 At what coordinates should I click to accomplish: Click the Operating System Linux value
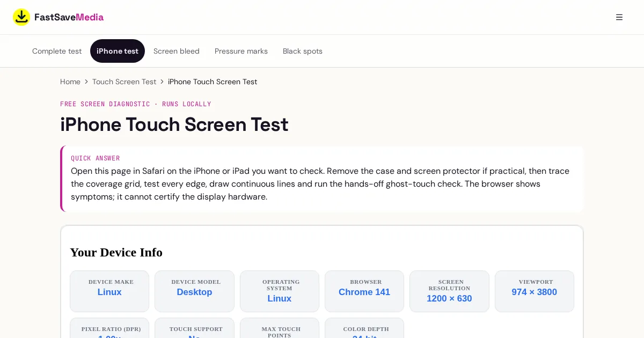point(280,299)
